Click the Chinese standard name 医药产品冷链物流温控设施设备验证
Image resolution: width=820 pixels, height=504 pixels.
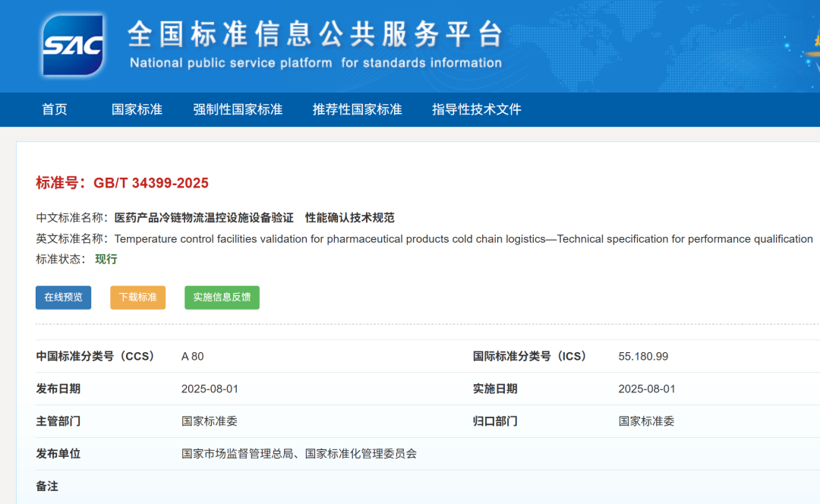point(204,218)
